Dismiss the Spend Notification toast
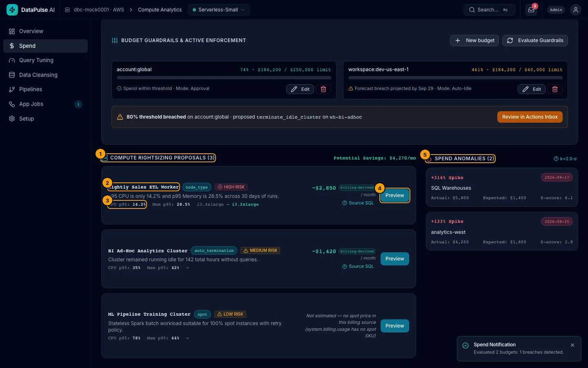Image resolution: width=588 pixels, height=368 pixels. (x=572, y=345)
